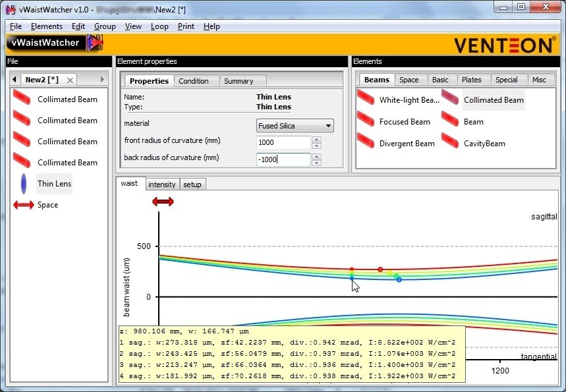Click the tangential plot label
This screenshot has width=566, height=392.
(x=538, y=356)
